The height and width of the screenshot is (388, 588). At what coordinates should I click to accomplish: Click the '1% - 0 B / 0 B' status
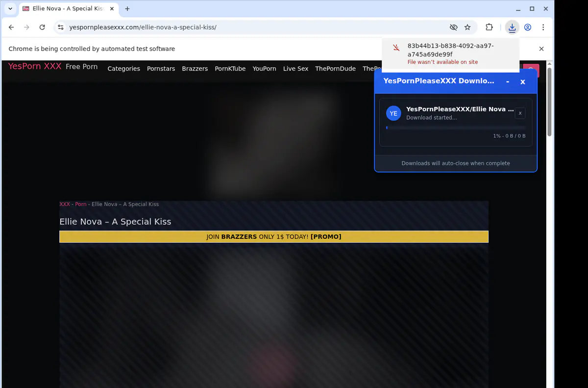[509, 136]
